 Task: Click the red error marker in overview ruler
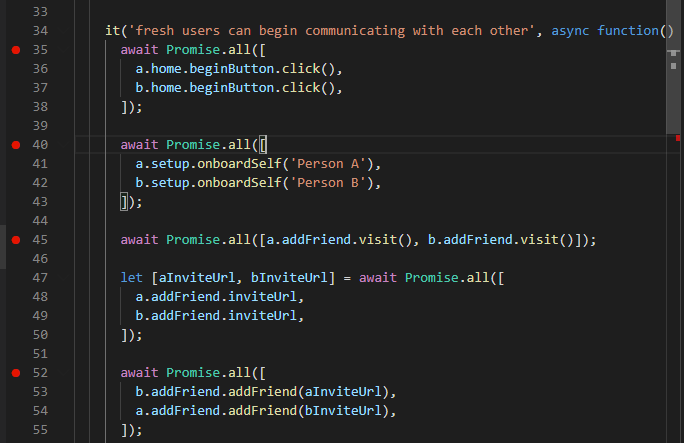[678, 138]
